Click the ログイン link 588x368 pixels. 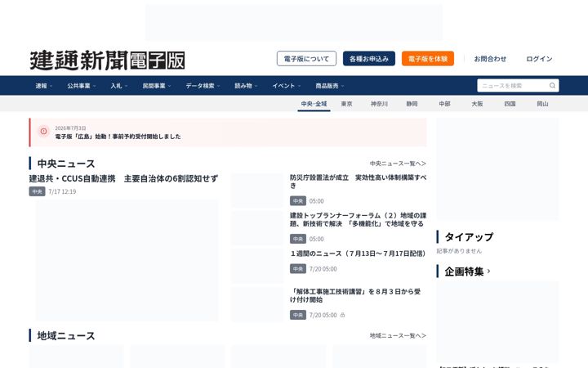(539, 59)
